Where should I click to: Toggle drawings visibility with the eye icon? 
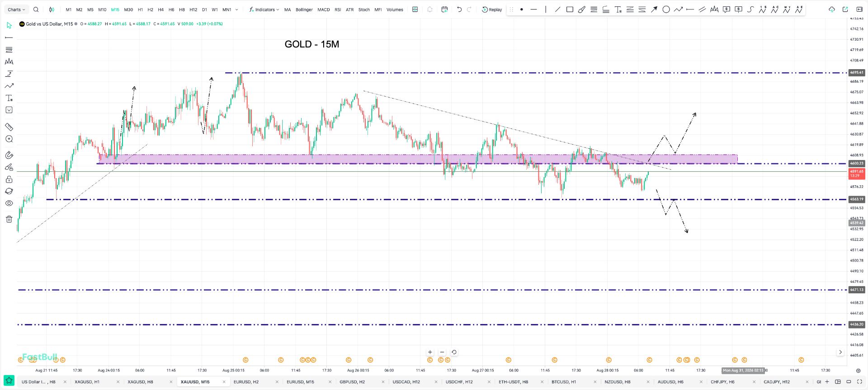(x=9, y=203)
